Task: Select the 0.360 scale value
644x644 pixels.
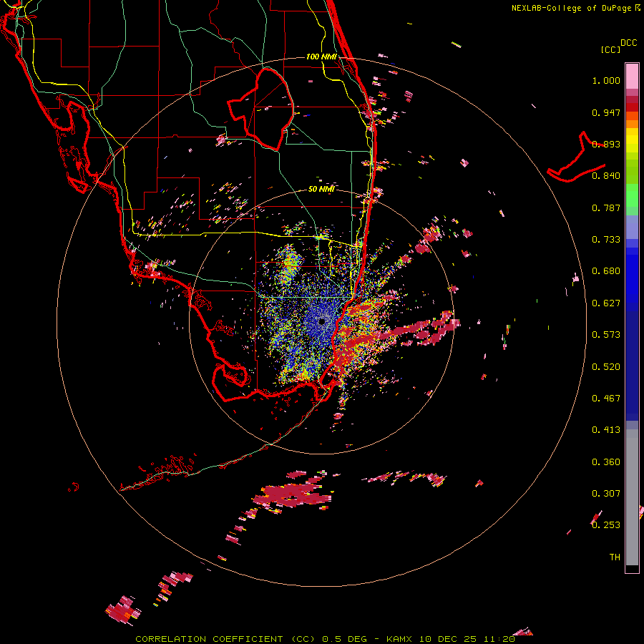Action: [x=606, y=462]
